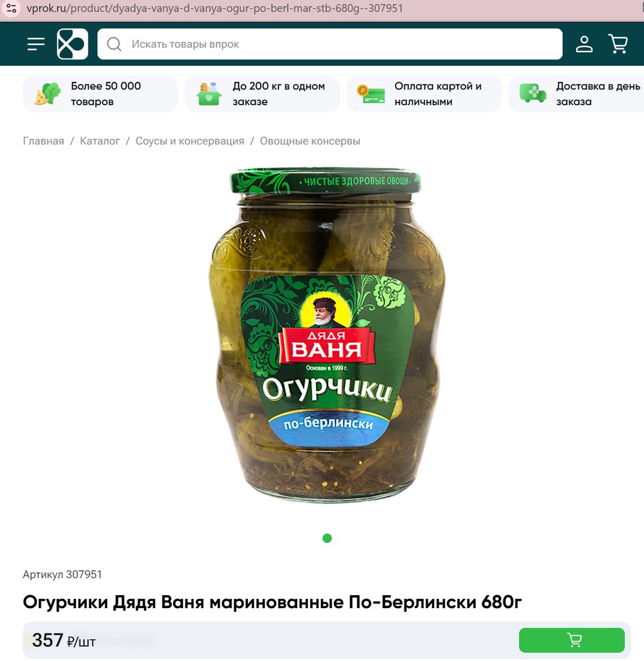Go to 'Главная' breadcrumb
Screen dimensions: 644x661
[x=43, y=141]
